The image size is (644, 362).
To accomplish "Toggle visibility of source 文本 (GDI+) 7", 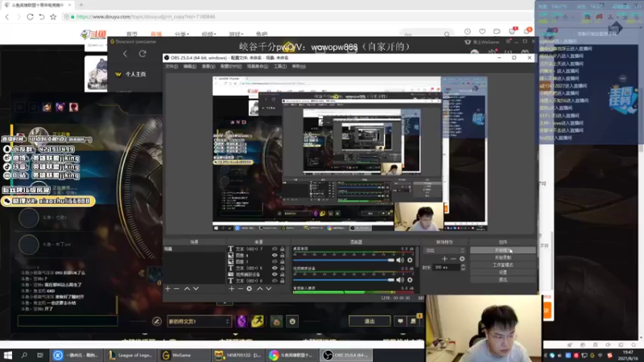I will [x=275, y=249].
